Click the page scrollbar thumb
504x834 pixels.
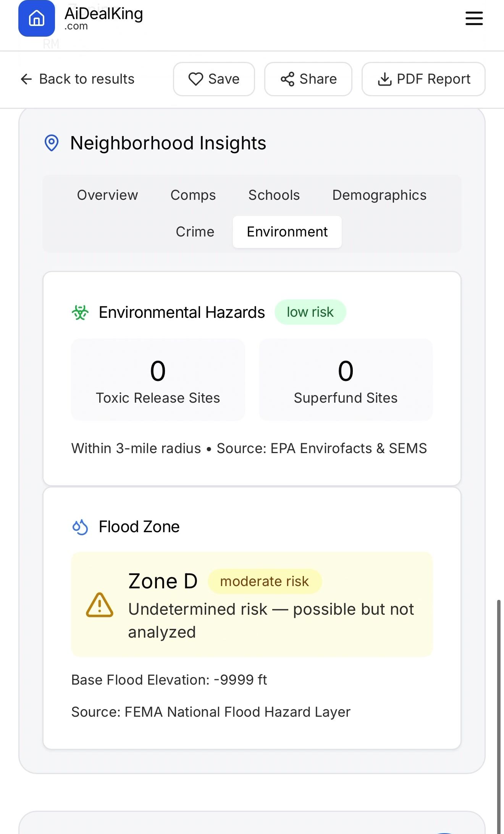[499, 714]
